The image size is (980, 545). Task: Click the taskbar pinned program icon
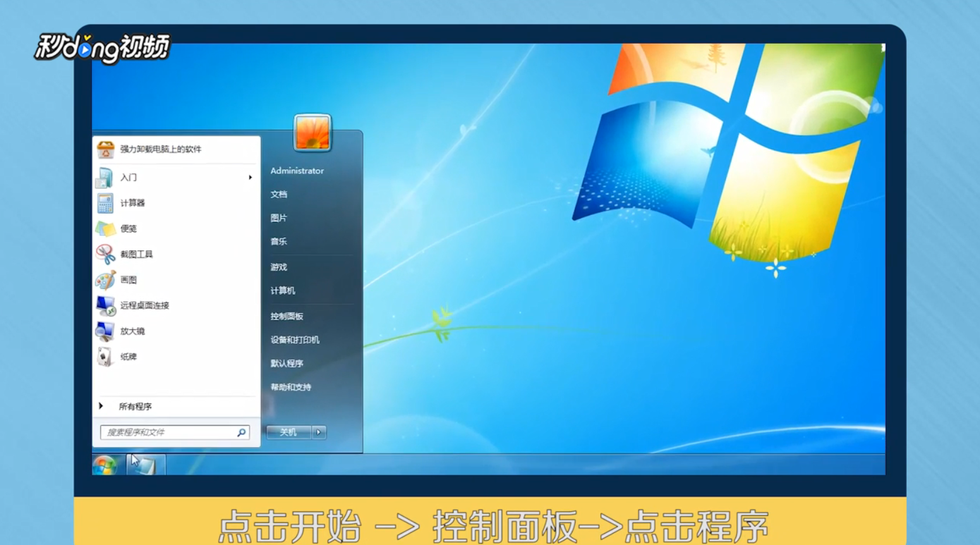pyautogui.click(x=146, y=465)
